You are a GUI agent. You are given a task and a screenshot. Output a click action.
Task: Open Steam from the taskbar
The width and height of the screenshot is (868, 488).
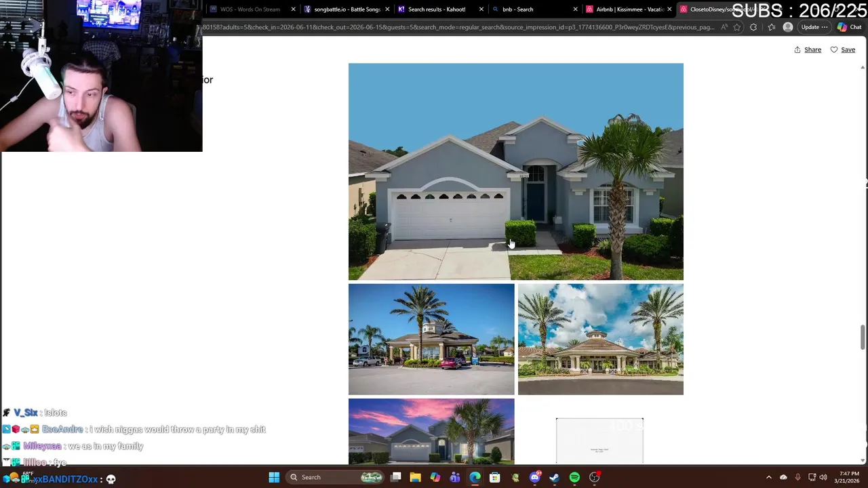click(x=555, y=477)
